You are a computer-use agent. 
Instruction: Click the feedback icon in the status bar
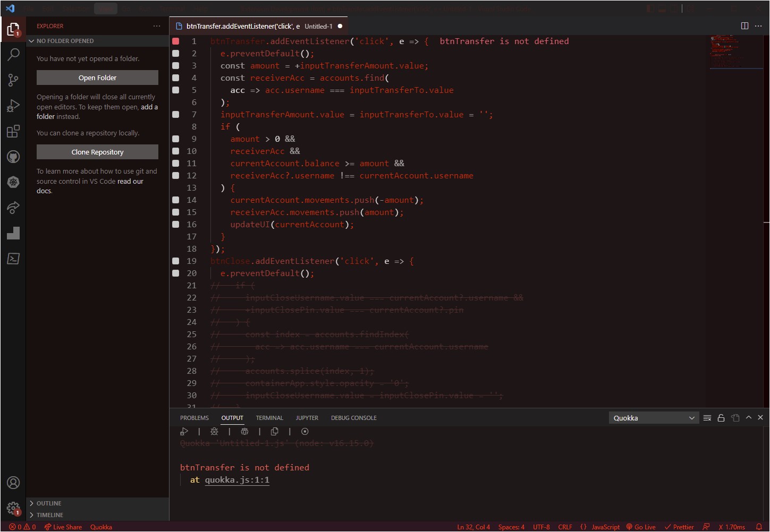706,527
